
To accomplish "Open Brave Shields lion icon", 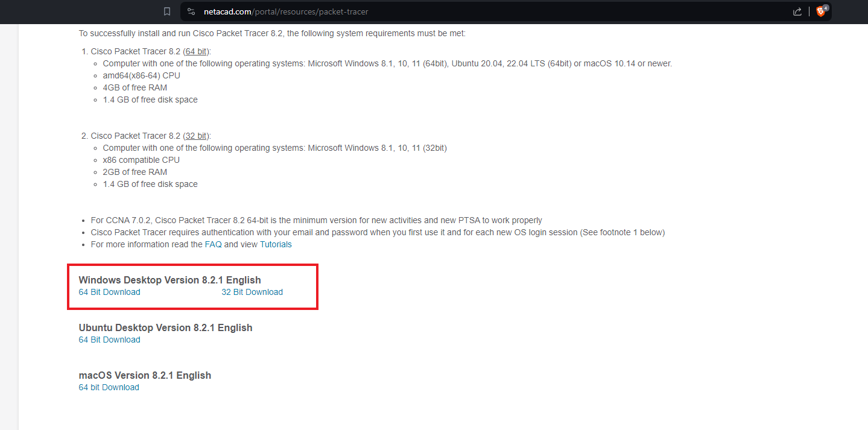I will pyautogui.click(x=821, y=11).
